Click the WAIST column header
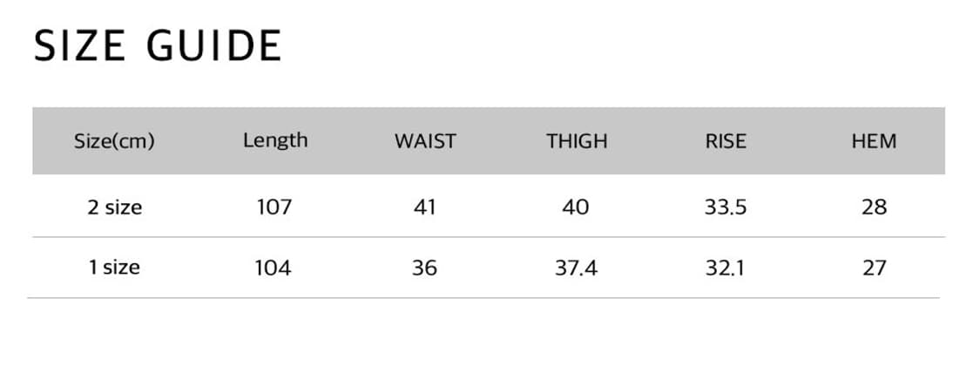Image resolution: width=980 pixels, height=387 pixels. click(425, 141)
